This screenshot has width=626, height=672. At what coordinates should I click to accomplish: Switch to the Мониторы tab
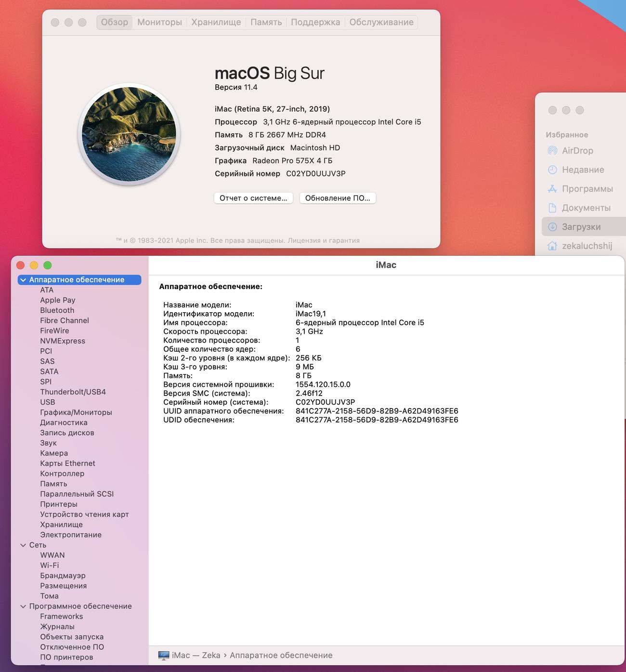pos(159,22)
